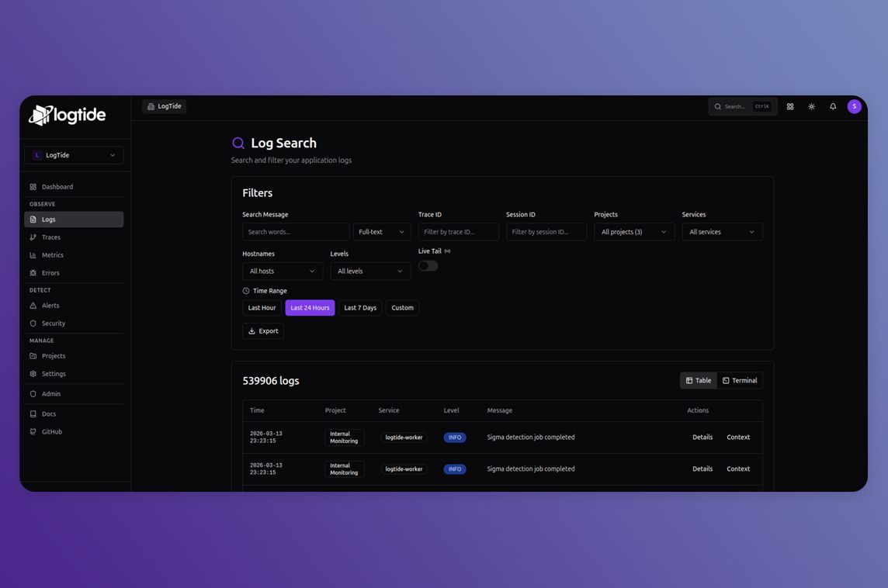Click the first row's Internal Monitoring badge

(344, 438)
